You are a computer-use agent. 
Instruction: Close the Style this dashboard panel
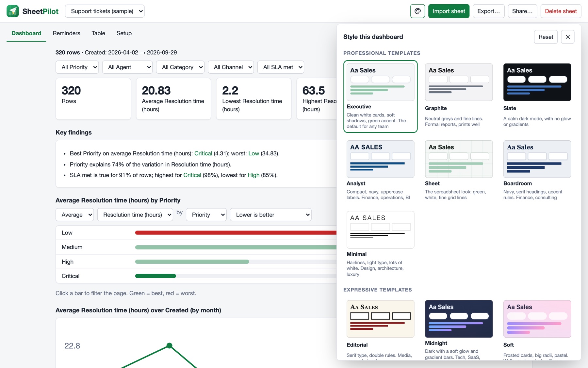tap(568, 37)
